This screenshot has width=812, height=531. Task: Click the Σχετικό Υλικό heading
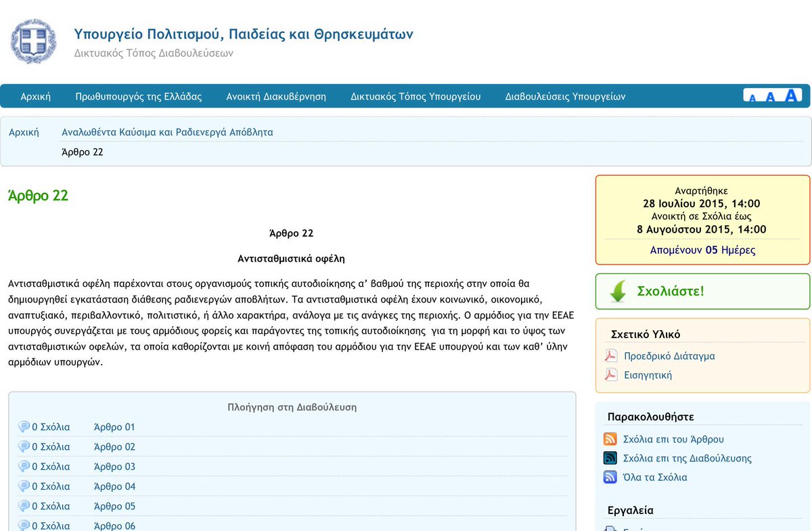(646, 334)
